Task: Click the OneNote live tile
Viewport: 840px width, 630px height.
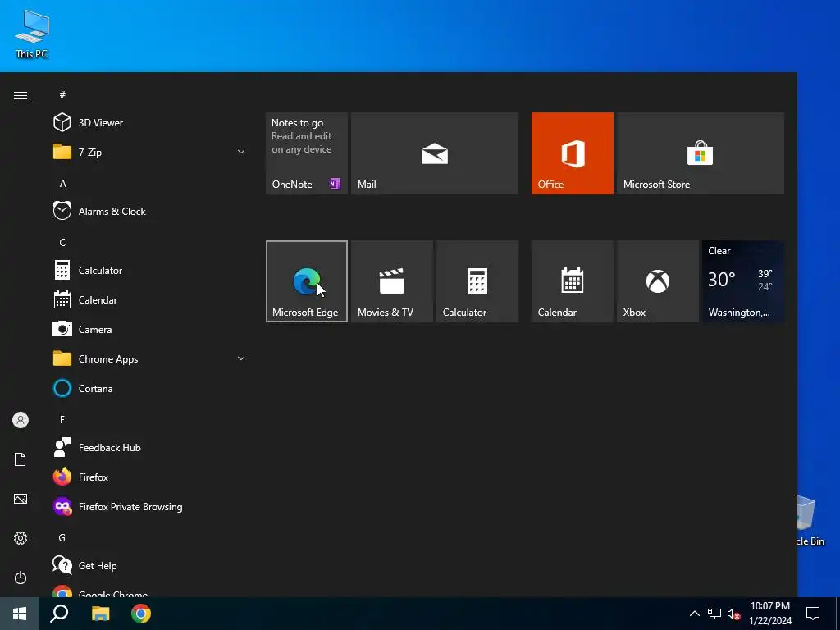Action: pos(307,153)
